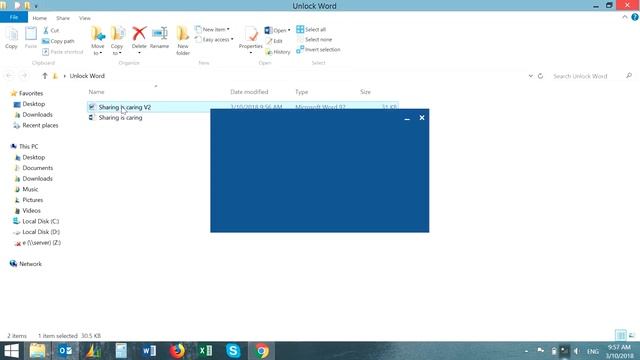Sort by Date modified column
Screen dimensions: 640x360
coord(249,92)
